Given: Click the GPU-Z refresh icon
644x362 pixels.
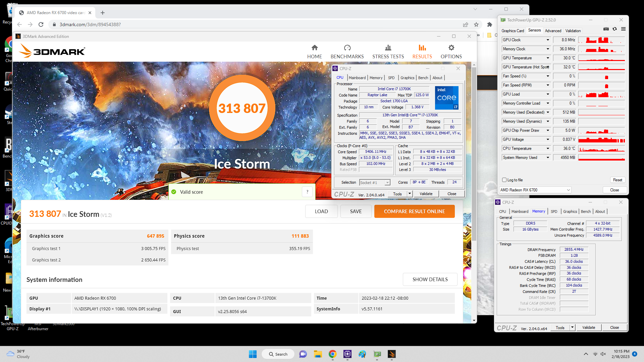Looking at the screenshot, I should (614, 29).
